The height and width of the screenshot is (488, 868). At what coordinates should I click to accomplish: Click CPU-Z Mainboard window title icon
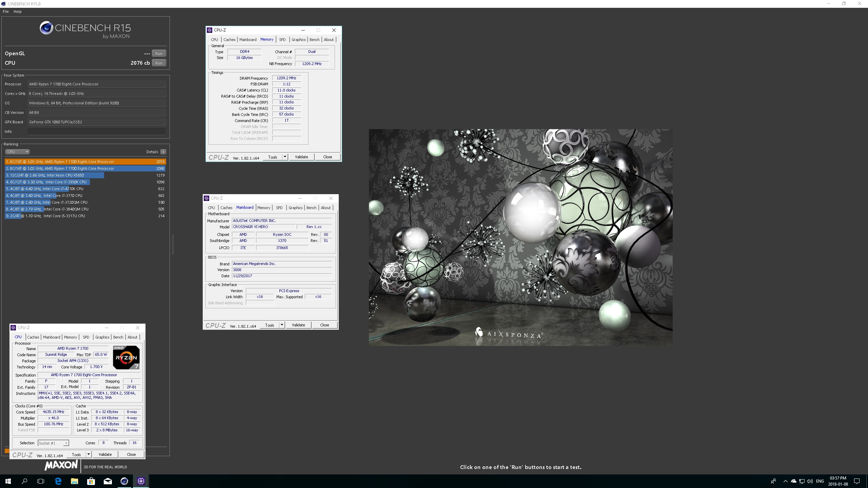206,198
